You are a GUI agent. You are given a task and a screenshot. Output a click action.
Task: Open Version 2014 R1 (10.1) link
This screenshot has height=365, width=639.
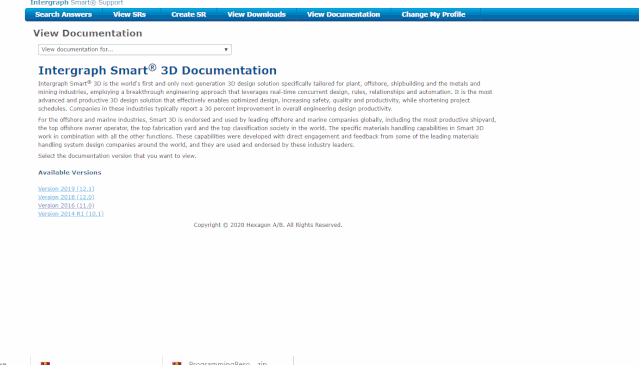point(71,214)
